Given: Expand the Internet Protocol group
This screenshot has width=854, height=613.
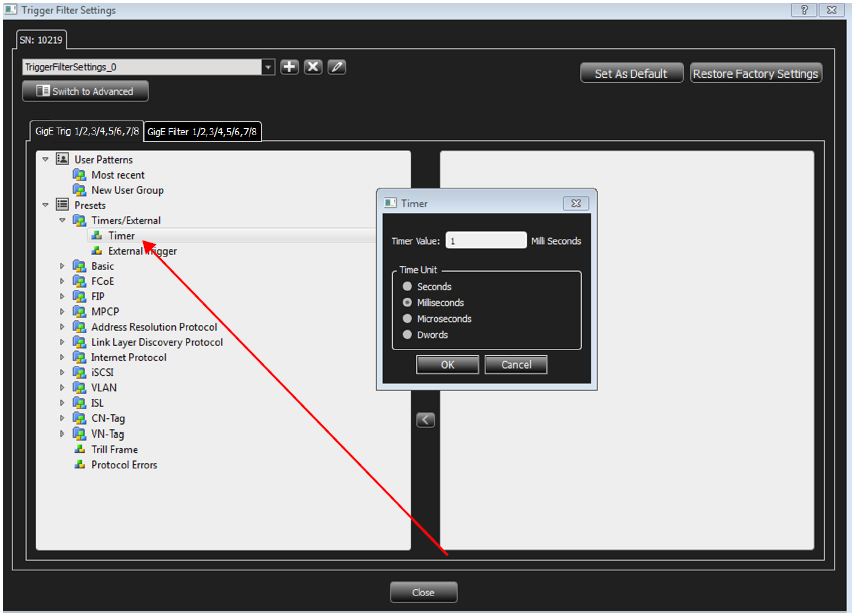Looking at the screenshot, I should click(x=62, y=358).
